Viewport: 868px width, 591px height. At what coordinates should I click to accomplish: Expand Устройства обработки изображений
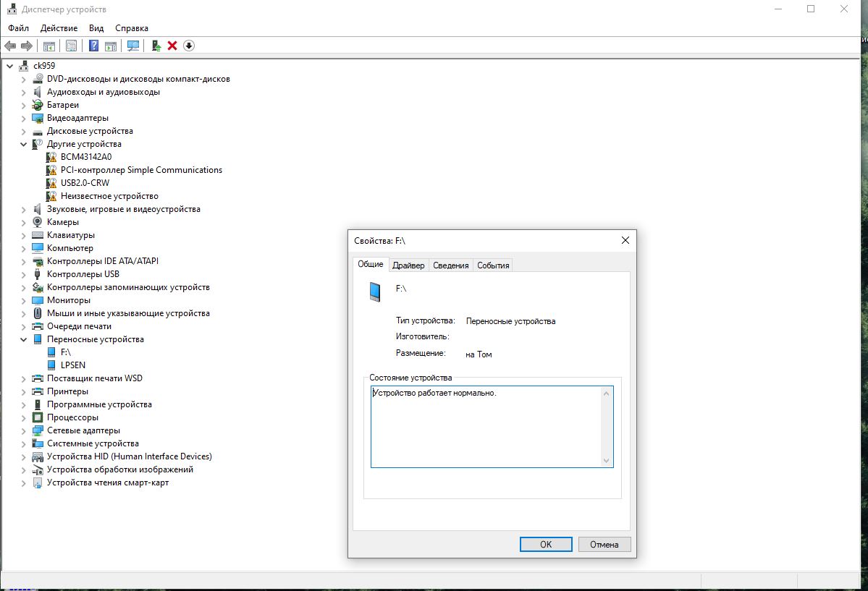coord(23,469)
